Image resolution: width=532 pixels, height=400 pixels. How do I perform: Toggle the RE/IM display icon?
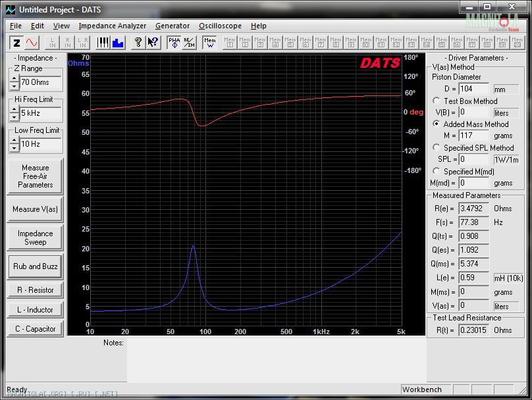(x=190, y=43)
